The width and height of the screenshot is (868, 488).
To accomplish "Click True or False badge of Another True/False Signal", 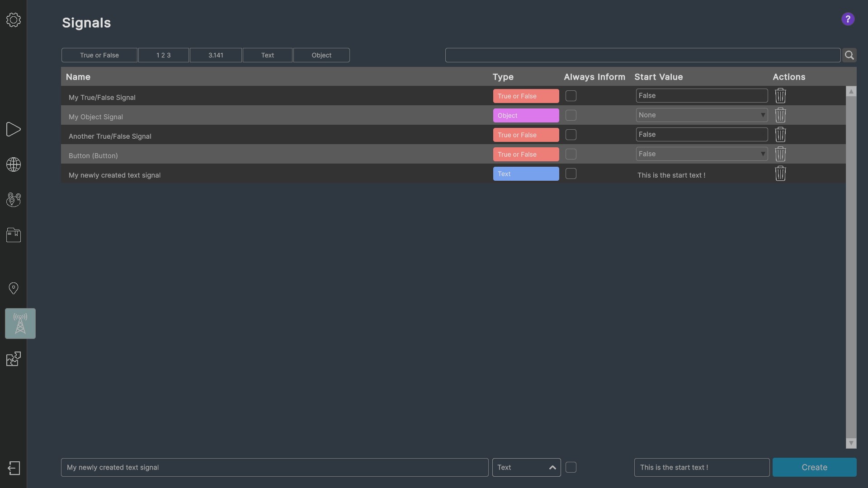I will [x=526, y=135].
